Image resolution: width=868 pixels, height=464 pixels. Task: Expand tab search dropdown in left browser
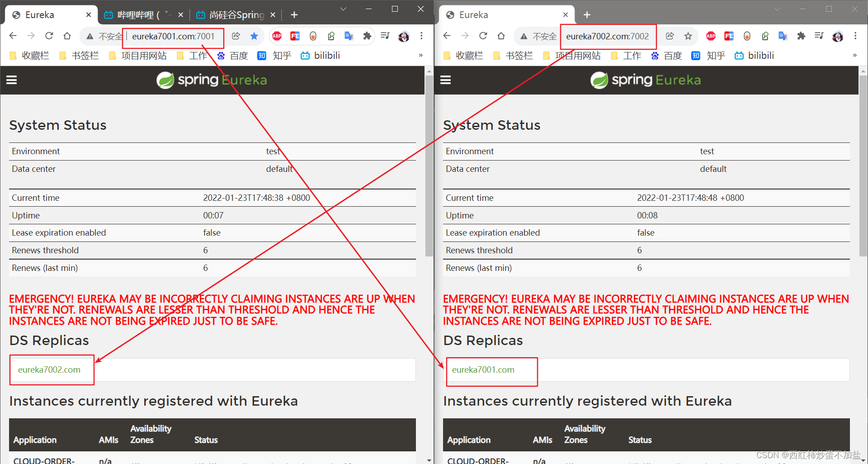pos(343,9)
